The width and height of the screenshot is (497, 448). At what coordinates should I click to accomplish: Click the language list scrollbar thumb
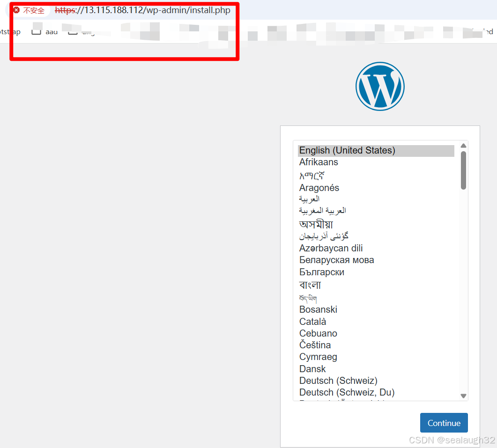tap(463, 170)
